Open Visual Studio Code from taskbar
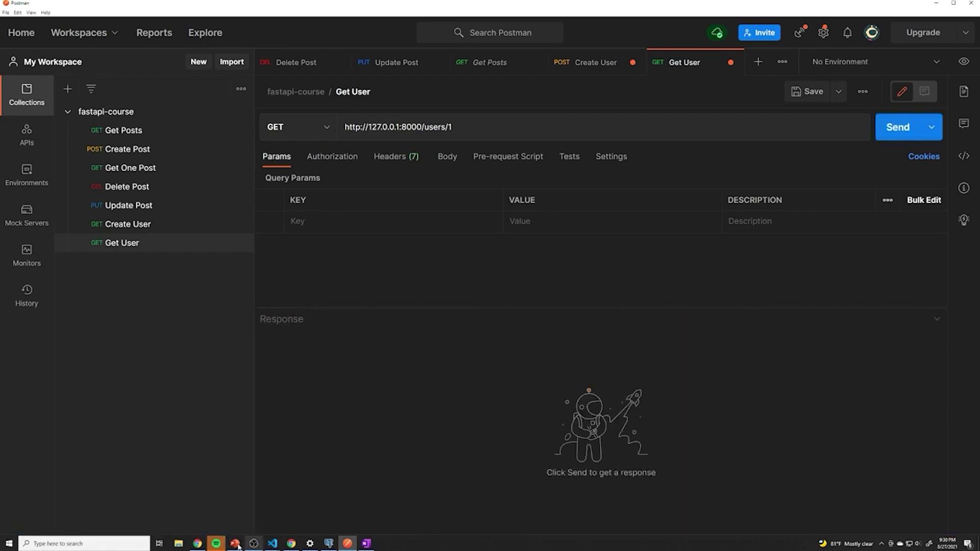Image resolution: width=980 pixels, height=551 pixels. pyautogui.click(x=273, y=543)
